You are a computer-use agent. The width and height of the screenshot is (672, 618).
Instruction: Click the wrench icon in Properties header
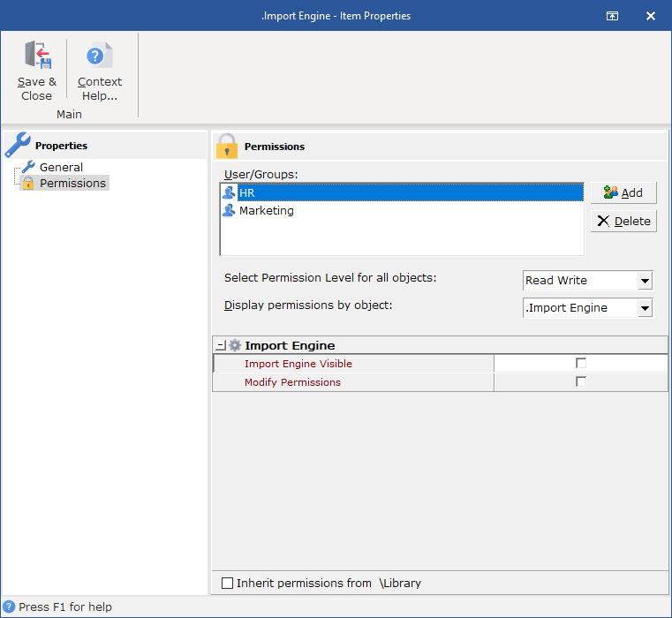18,145
